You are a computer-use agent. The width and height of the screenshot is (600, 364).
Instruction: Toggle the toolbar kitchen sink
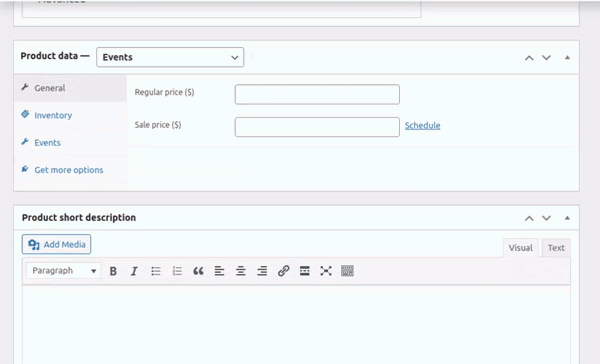[347, 271]
